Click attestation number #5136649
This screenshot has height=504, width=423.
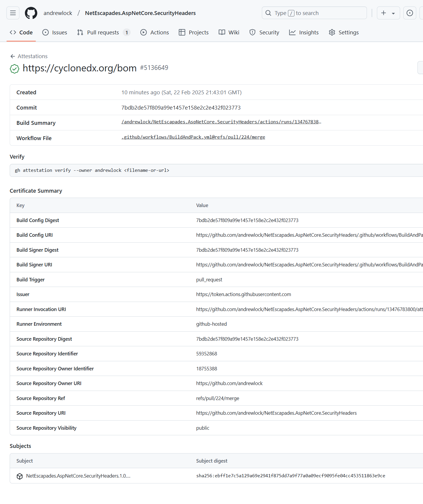click(154, 68)
